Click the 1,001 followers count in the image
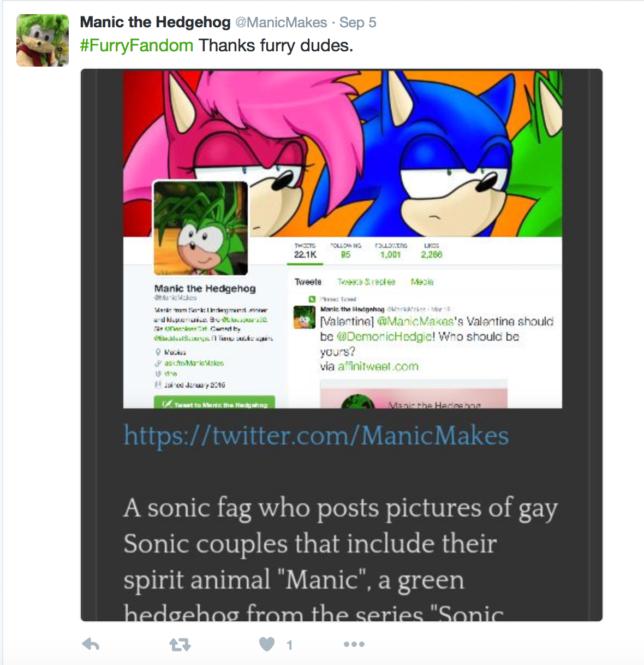644x665 pixels. [x=390, y=254]
